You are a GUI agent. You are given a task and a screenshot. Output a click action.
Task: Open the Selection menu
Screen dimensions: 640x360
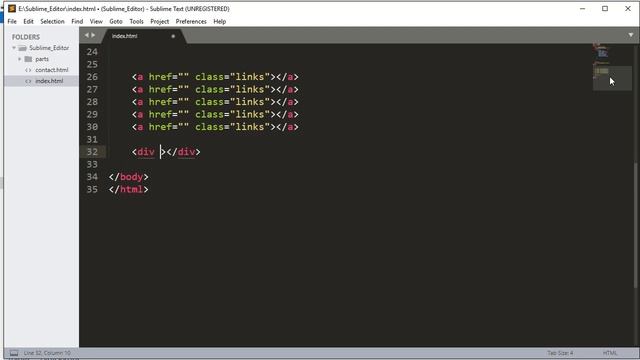52,21
